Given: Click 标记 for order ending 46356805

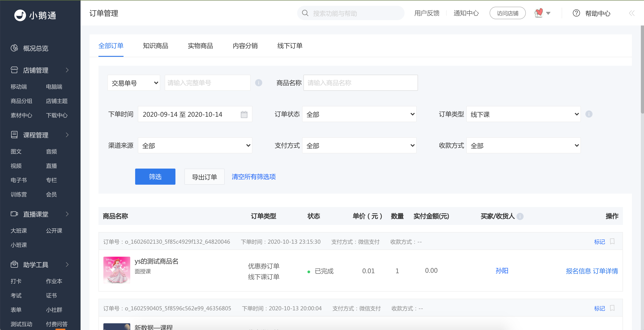Looking at the screenshot, I should [x=599, y=308].
